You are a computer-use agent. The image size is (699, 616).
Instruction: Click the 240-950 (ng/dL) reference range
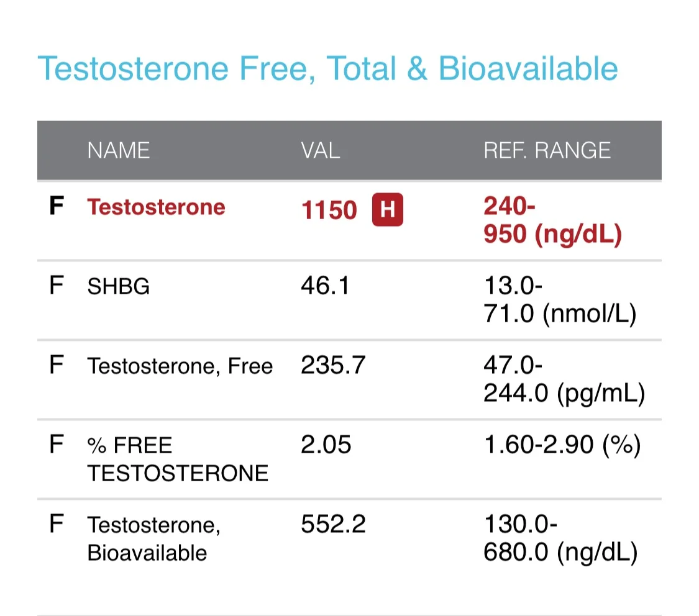tap(553, 220)
